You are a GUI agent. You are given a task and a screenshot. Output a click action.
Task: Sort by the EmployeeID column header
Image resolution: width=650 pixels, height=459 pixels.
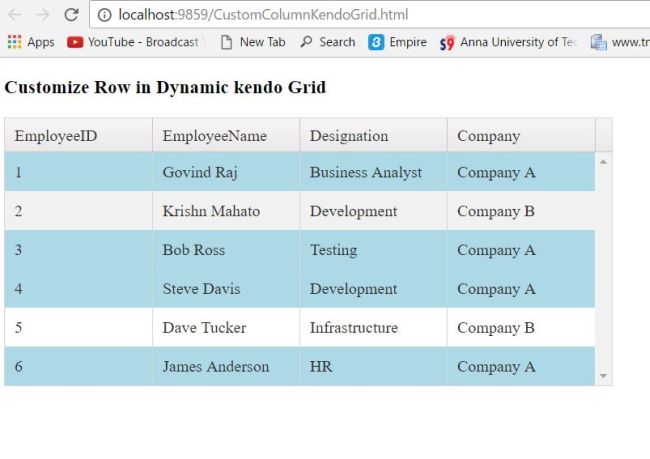point(56,136)
